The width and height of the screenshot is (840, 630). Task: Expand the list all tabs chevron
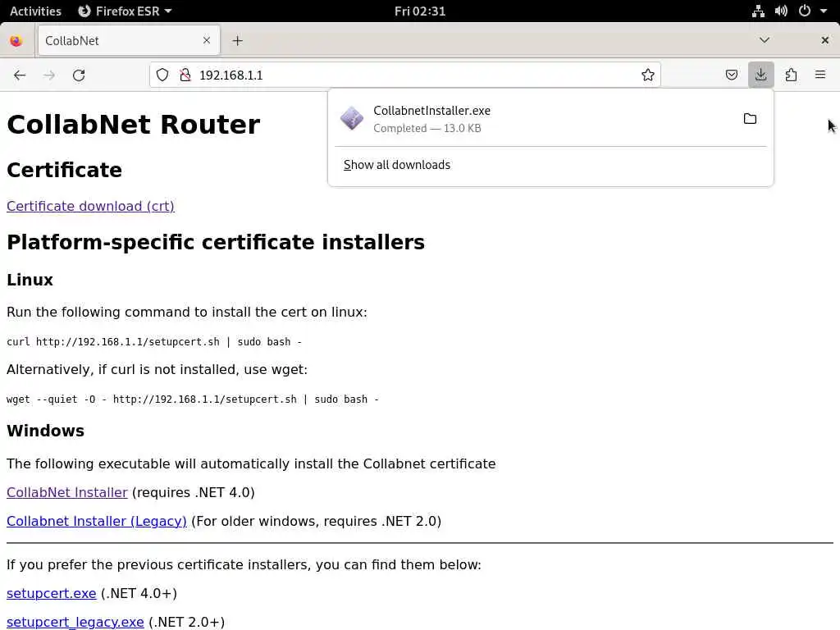point(765,40)
